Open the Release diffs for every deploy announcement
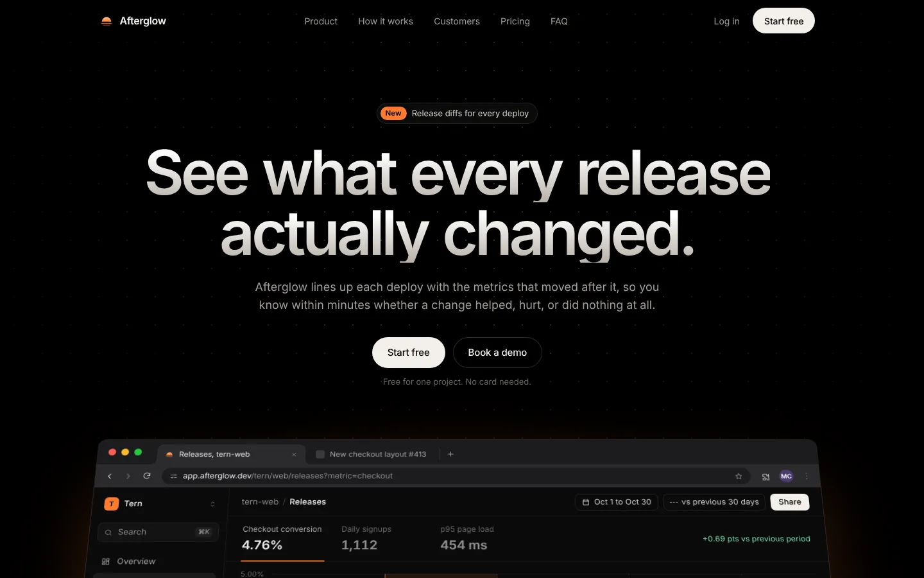This screenshot has height=578, width=924. coord(457,113)
